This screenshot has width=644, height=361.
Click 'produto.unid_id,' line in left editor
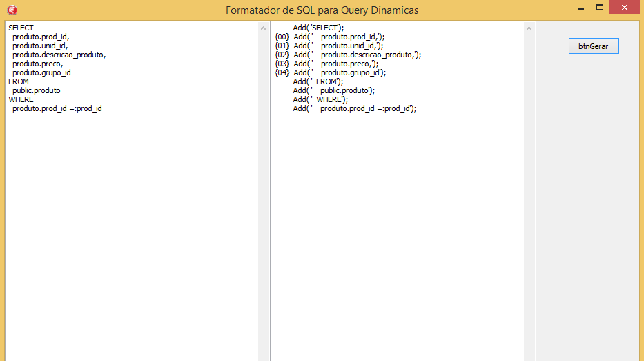point(40,46)
